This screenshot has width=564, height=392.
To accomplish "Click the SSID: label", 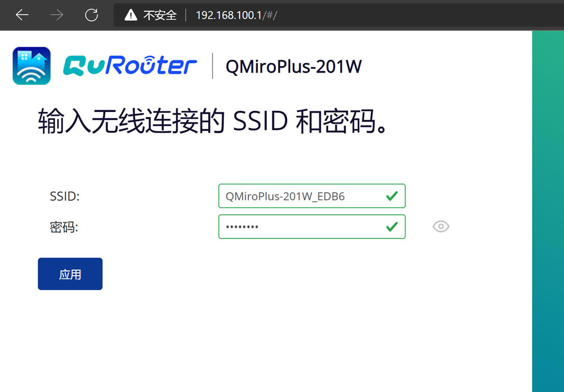I will click(65, 196).
